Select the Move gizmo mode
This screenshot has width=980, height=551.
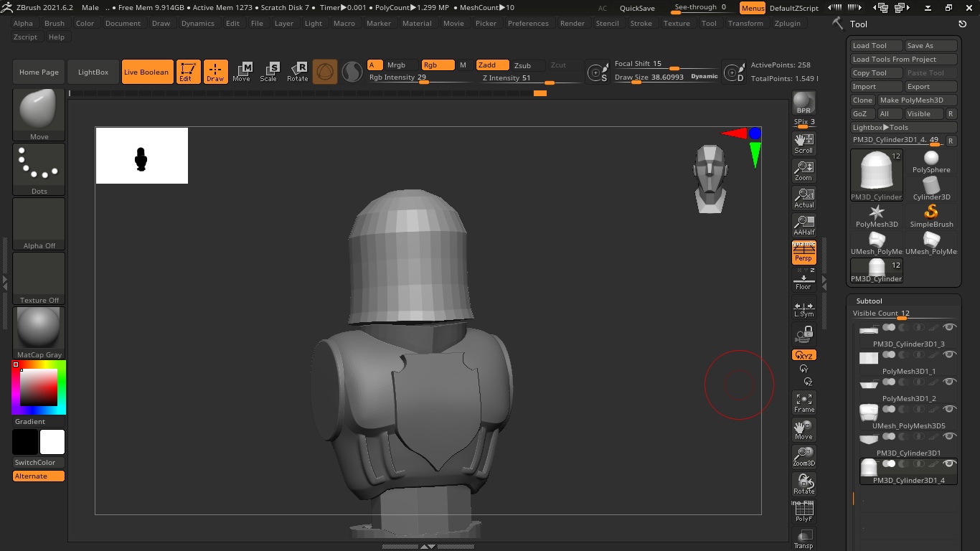pos(242,72)
